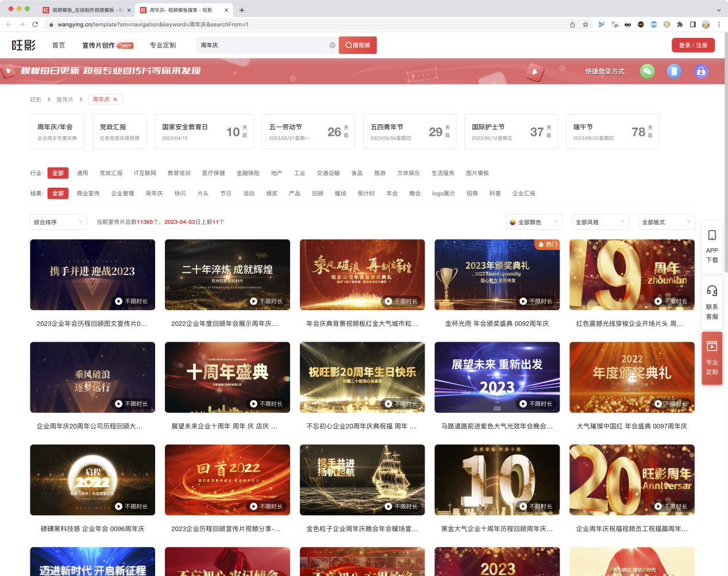This screenshot has width=728, height=576.
Task: Click the 旺影 logo in the header
Action: click(22, 45)
